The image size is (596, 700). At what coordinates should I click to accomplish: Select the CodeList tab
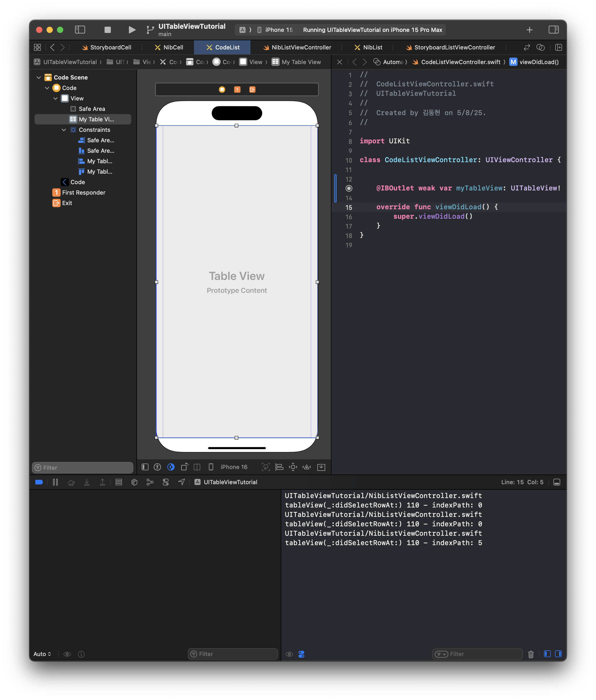[x=222, y=47]
